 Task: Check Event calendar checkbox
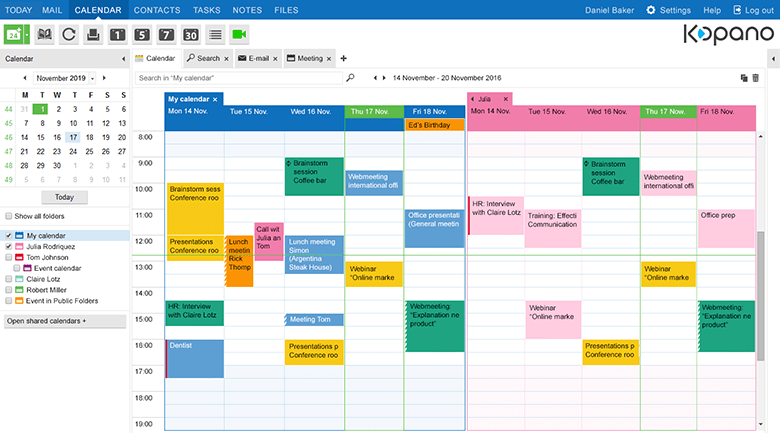[x=16, y=268]
